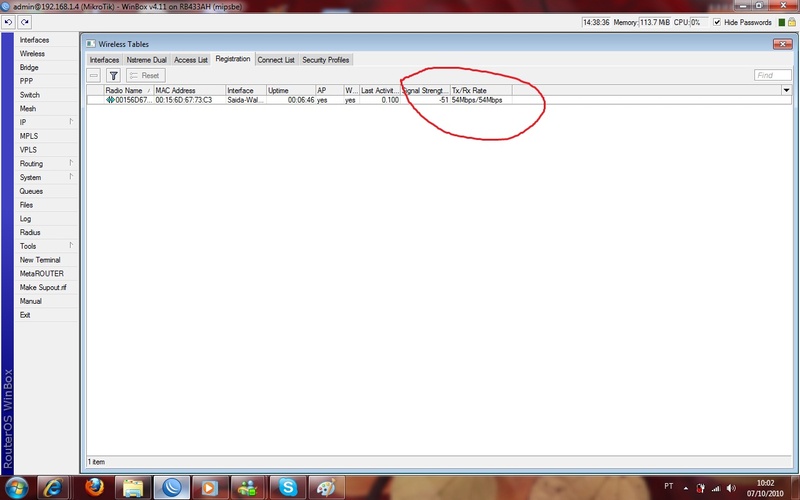
Task: Sort by the Interface column header
Action: pyautogui.click(x=246, y=90)
